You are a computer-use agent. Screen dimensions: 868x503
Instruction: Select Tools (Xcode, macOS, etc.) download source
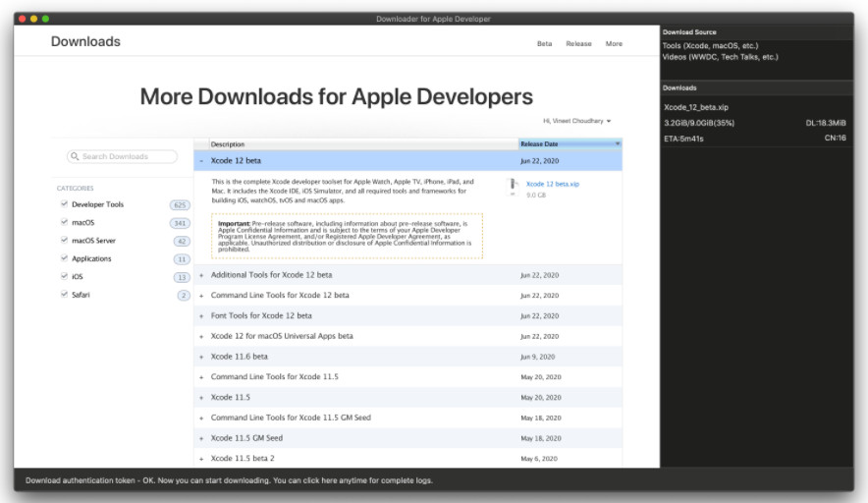point(710,46)
